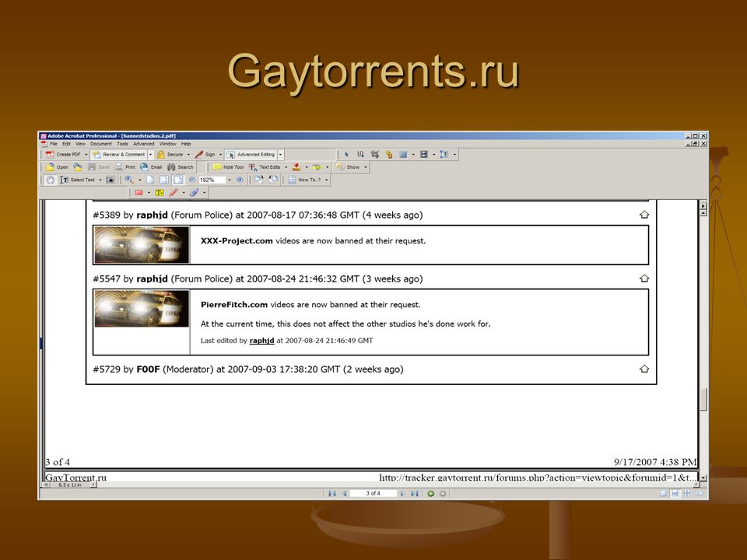This screenshot has height=560, width=747.
Task: Click the Fit Width icon
Action: (x=178, y=180)
